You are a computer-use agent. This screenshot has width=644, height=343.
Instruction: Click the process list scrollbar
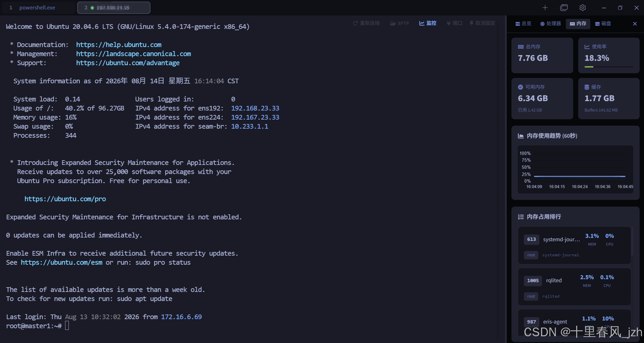pyautogui.click(x=632, y=241)
